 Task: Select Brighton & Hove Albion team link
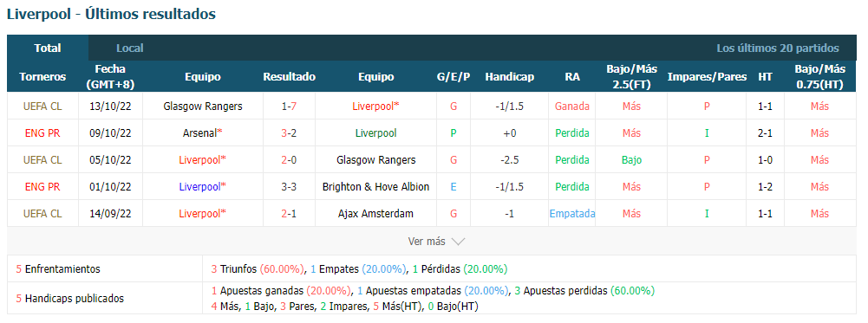pos(375,187)
